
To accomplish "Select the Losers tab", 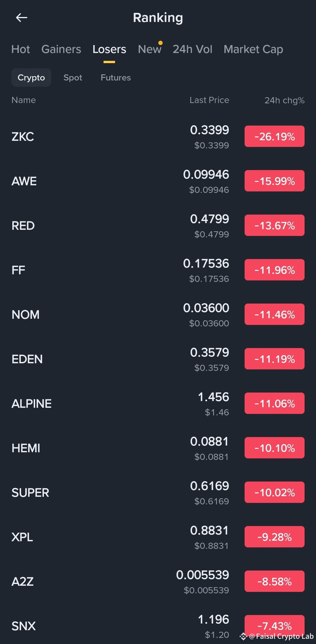I will [x=109, y=49].
